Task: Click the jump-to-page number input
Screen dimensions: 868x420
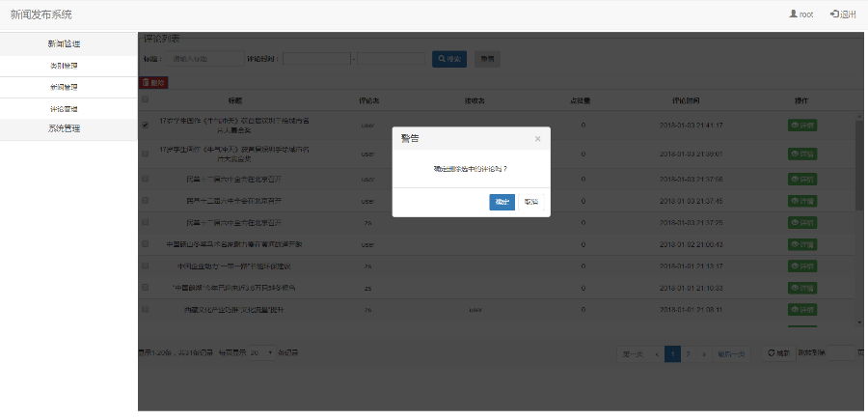Action: [x=841, y=353]
